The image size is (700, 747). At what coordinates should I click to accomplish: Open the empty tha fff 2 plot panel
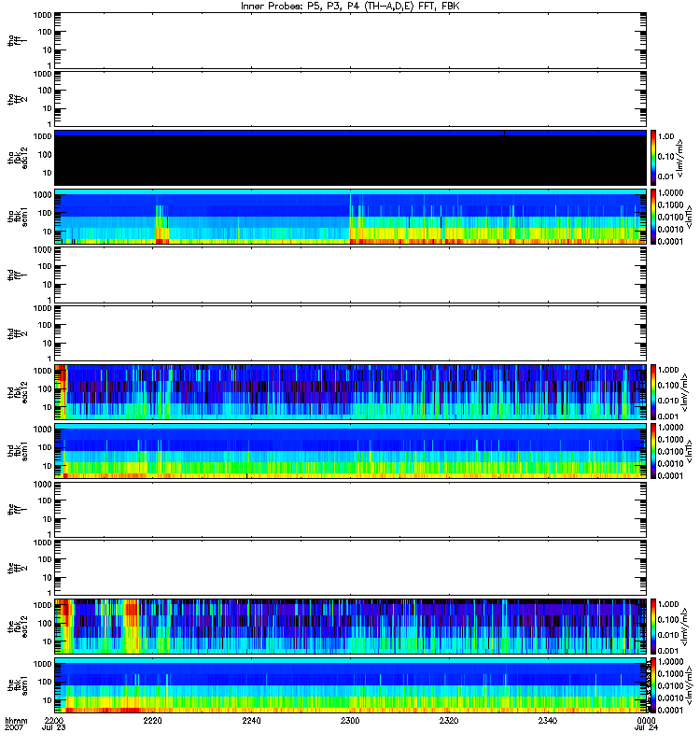pos(351,99)
